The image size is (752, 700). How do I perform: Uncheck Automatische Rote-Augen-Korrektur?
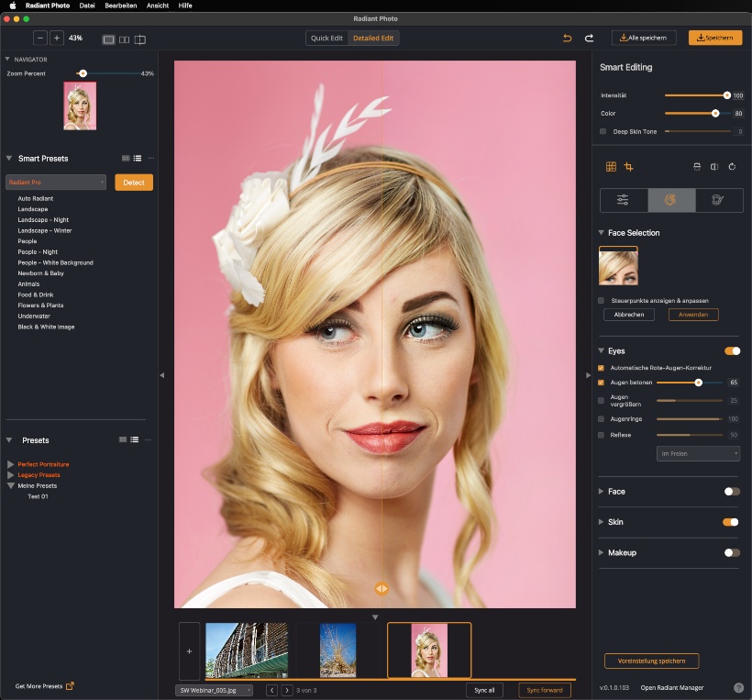click(601, 368)
